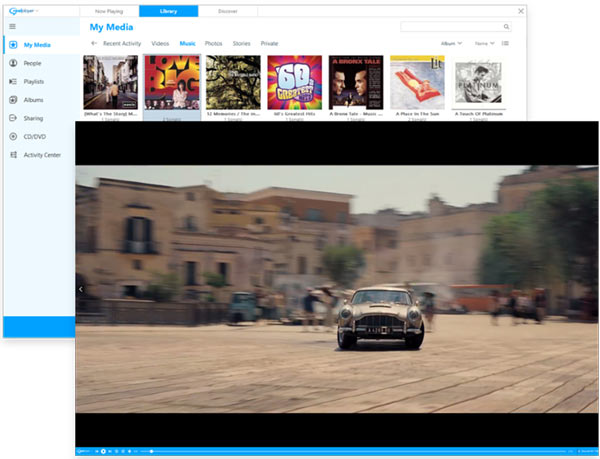Skip to the next track
Viewport: 600px width, 459px height.
(110, 452)
